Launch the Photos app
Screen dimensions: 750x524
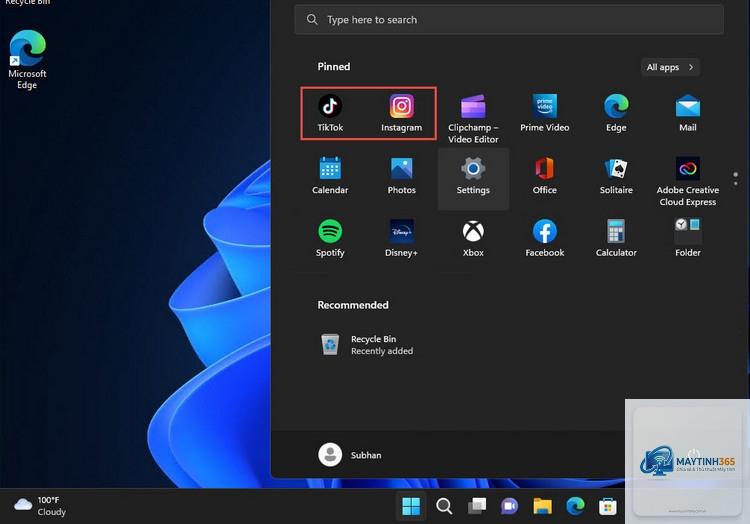click(x=401, y=176)
